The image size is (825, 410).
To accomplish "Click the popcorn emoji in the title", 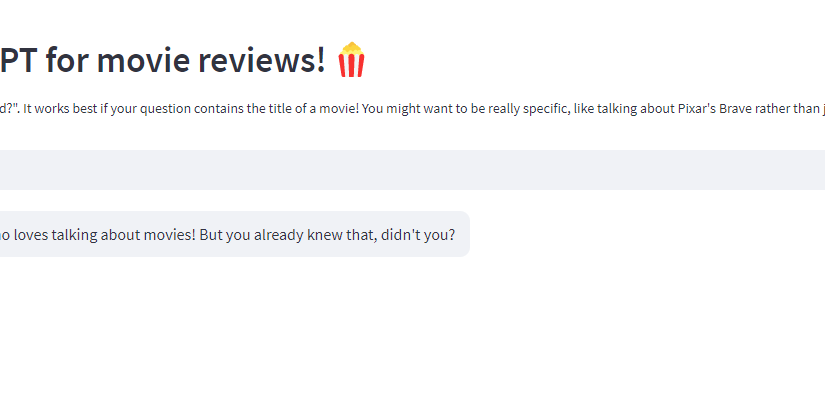I will coord(351,60).
